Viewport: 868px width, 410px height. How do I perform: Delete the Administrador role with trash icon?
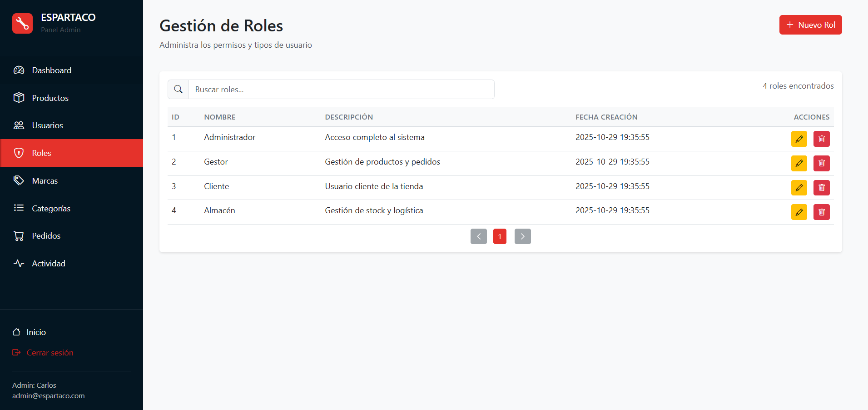[822, 139]
